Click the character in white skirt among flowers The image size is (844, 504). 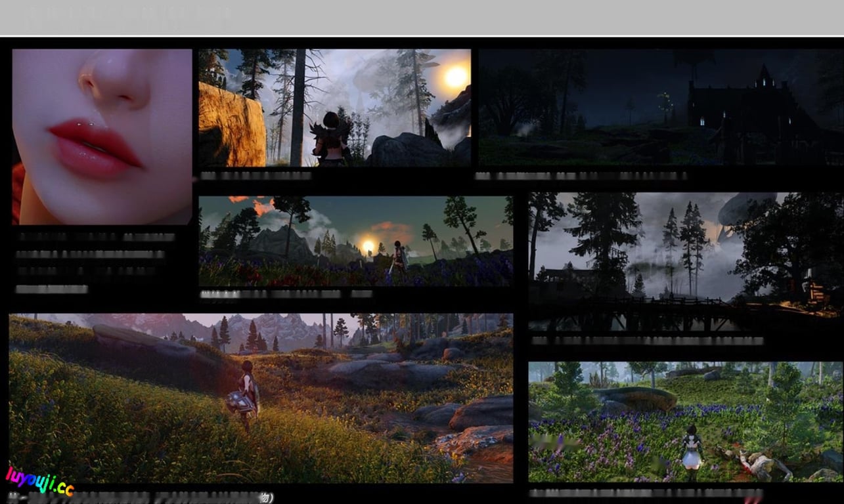[x=692, y=451]
